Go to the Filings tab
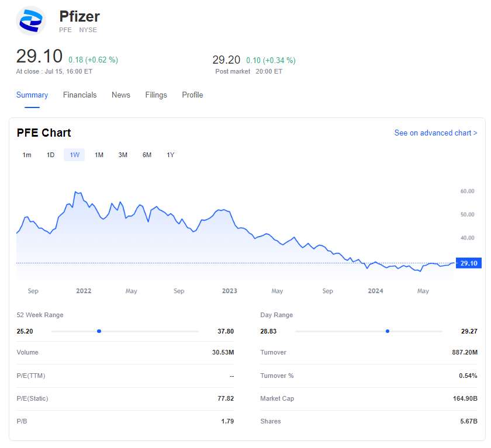Viewport: 491px width, 448px height. point(156,95)
